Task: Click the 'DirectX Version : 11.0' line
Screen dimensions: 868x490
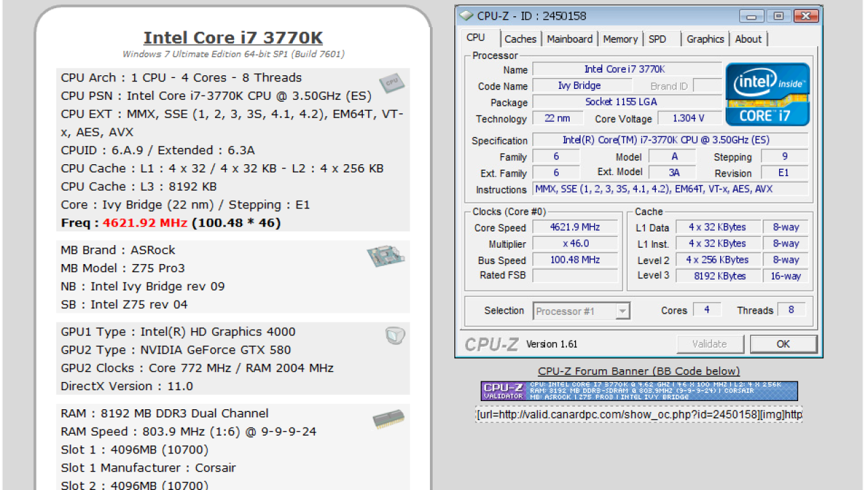Action: [127, 386]
